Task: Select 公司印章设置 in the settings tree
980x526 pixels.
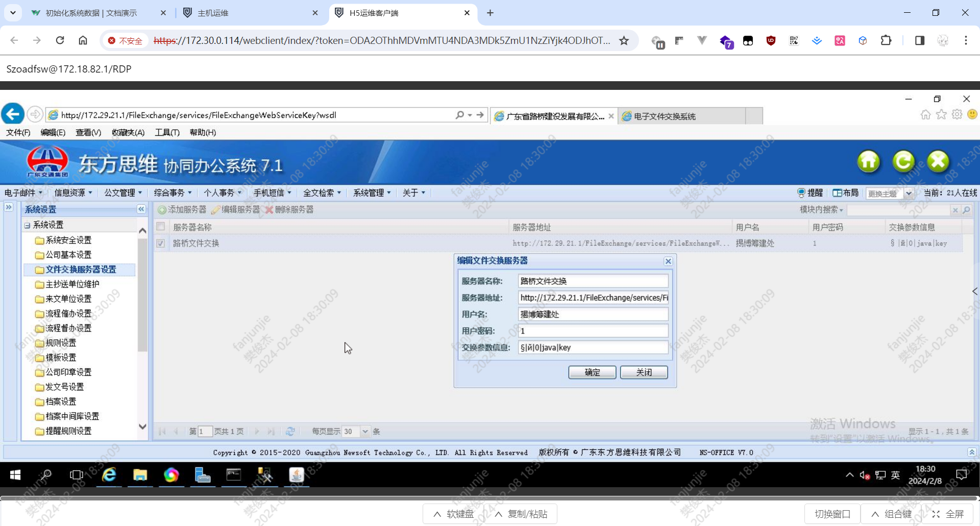Action: click(68, 372)
